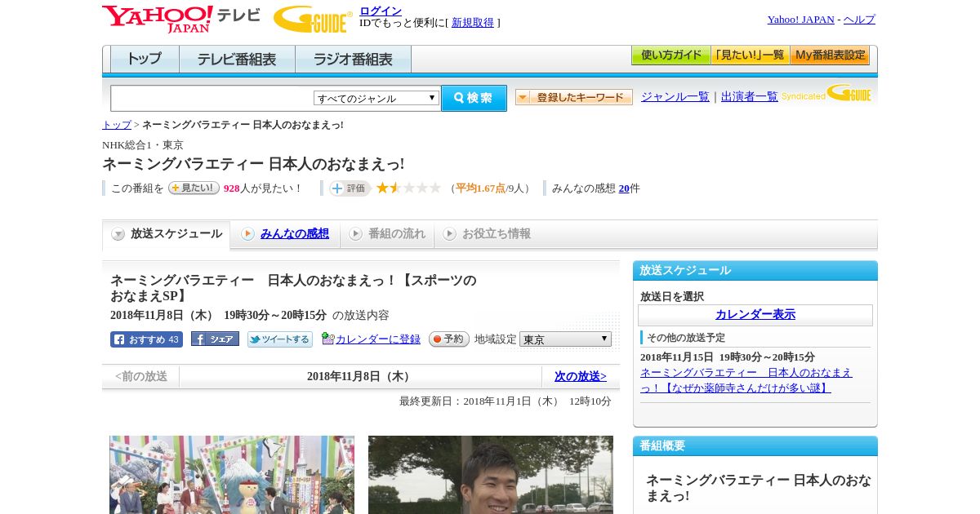Click the Twitter ツイートする button
This screenshot has width=980, height=514.
click(x=280, y=339)
